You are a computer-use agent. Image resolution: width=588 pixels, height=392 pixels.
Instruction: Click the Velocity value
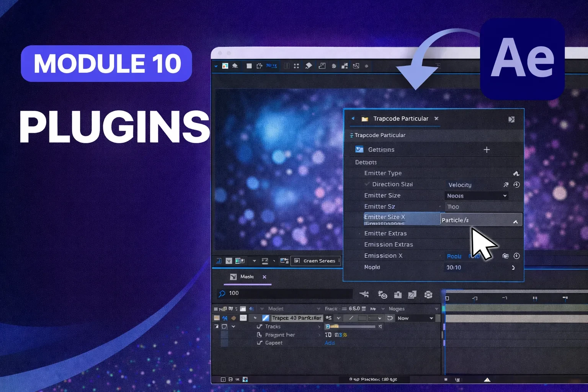click(x=460, y=185)
